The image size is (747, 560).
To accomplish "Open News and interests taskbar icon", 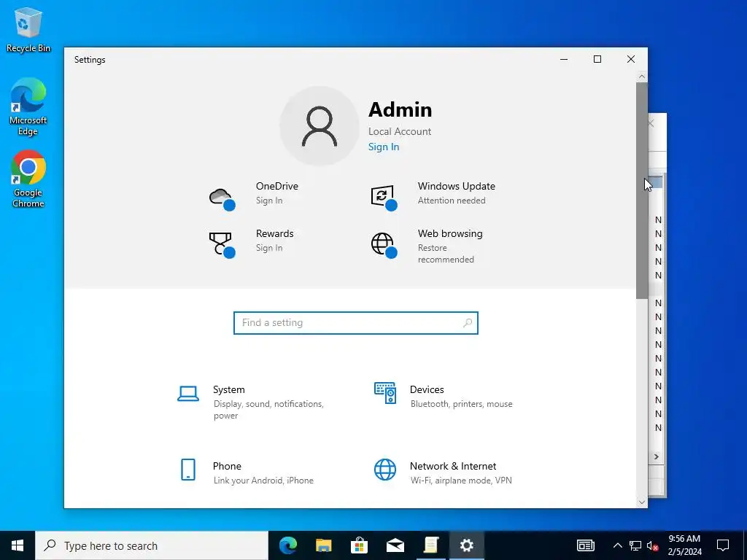I will tap(586, 545).
